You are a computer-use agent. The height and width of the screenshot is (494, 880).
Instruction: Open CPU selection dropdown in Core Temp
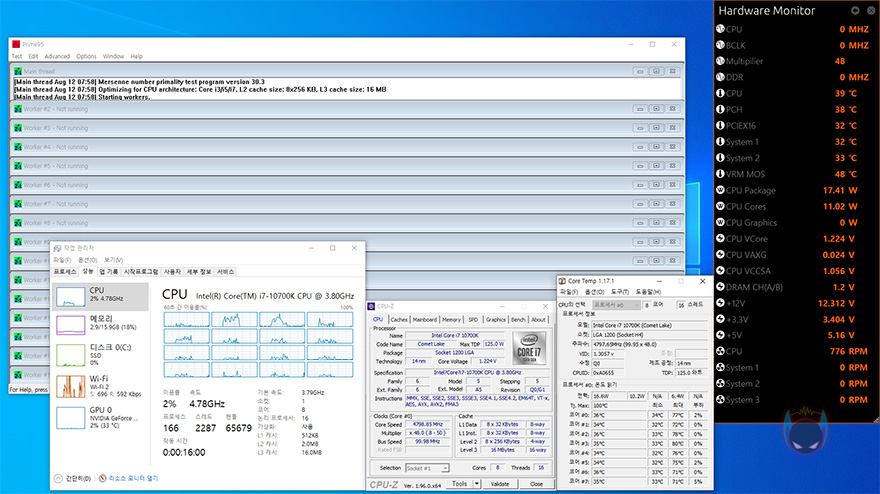tap(616, 305)
